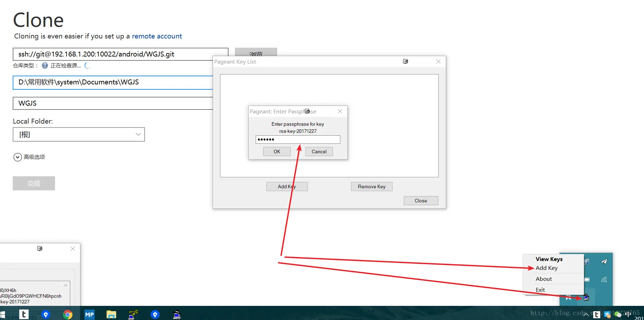644x320 pixels.
Task: Open File Explorer from the taskbar
Action: coord(111,314)
